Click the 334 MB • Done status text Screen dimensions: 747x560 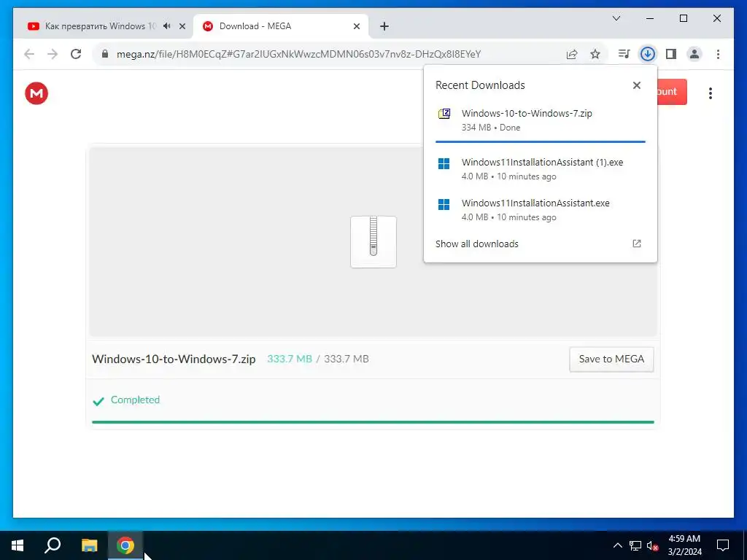coord(491,128)
